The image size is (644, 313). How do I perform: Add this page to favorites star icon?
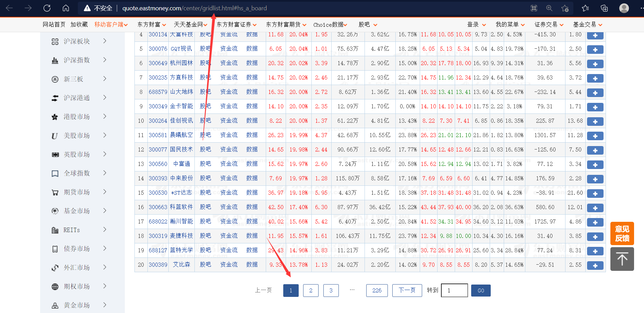(565, 8)
